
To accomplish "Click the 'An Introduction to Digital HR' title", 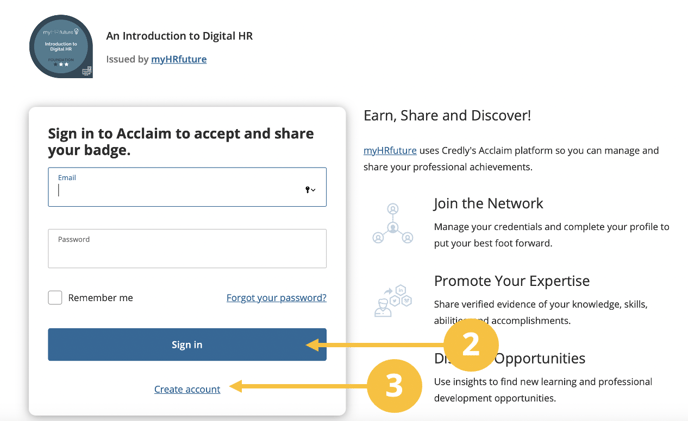I will 179,36.
